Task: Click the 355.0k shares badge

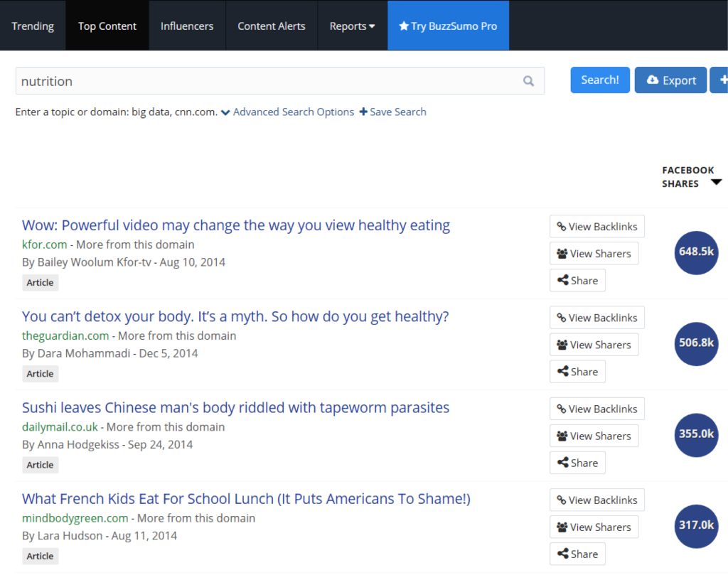Action: (697, 435)
